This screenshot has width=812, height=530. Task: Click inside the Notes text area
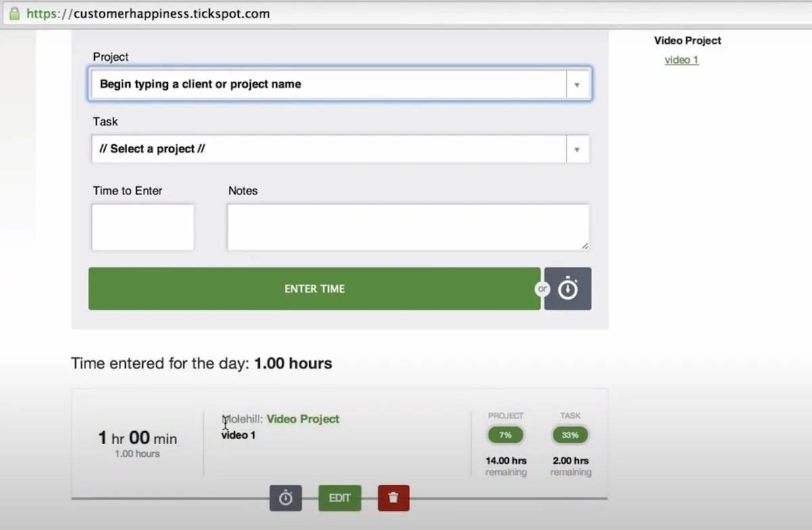(408, 227)
